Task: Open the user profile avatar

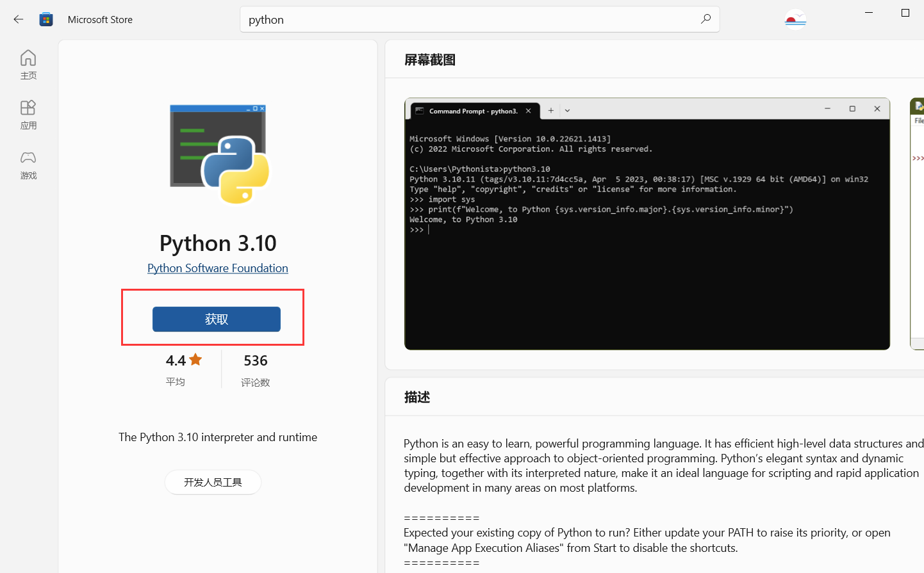Action: (x=795, y=19)
